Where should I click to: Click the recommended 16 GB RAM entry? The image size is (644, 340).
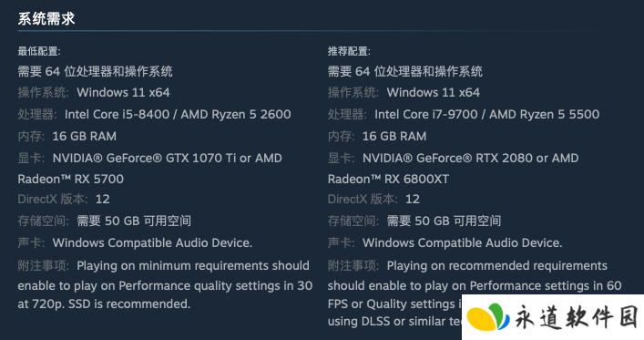click(x=377, y=136)
